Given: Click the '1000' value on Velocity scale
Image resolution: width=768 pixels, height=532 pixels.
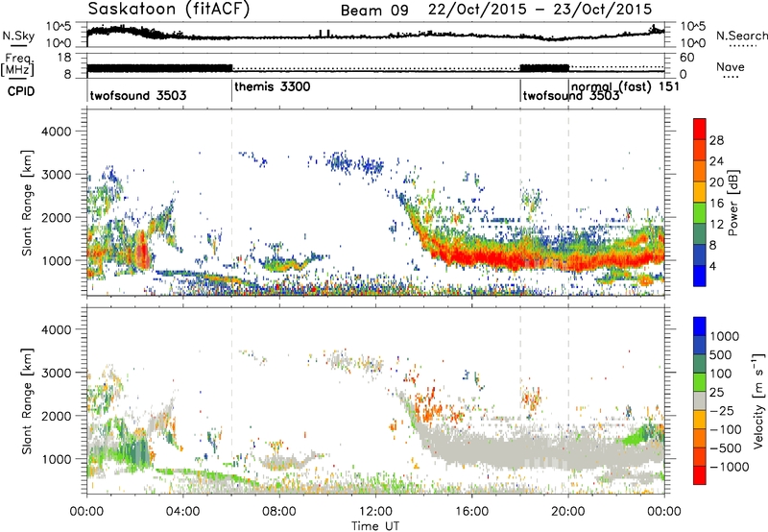Looking at the screenshot, I should point(724,336).
